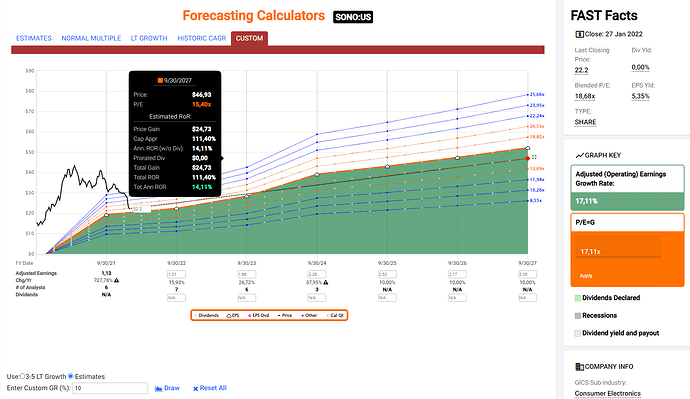Click EPS Yld value 5,35%

(x=640, y=96)
